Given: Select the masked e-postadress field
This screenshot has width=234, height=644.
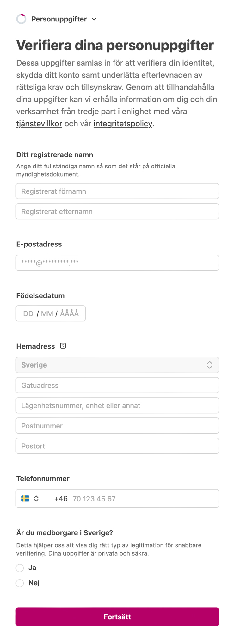Looking at the screenshot, I should pyautogui.click(x=117, y=263).
